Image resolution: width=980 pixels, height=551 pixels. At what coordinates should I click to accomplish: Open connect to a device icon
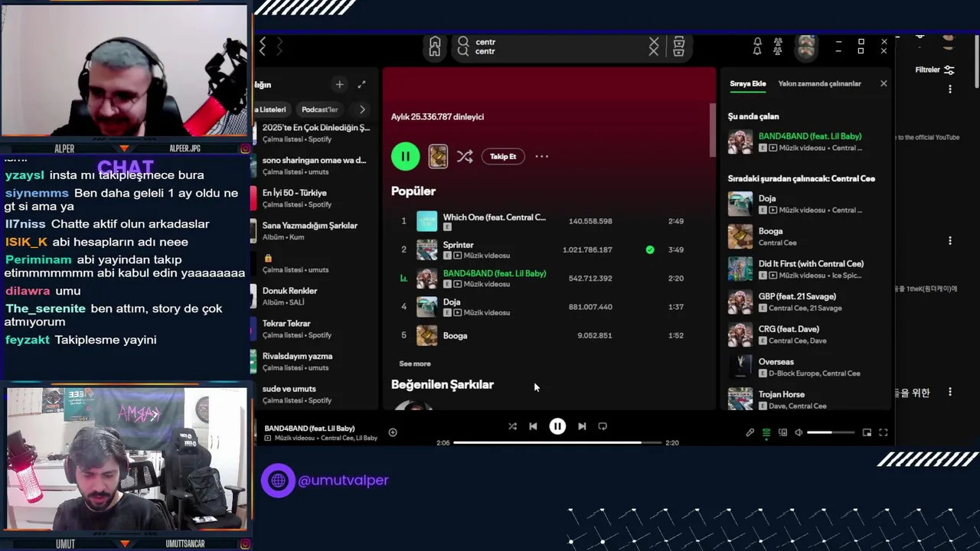click(782, 432)
